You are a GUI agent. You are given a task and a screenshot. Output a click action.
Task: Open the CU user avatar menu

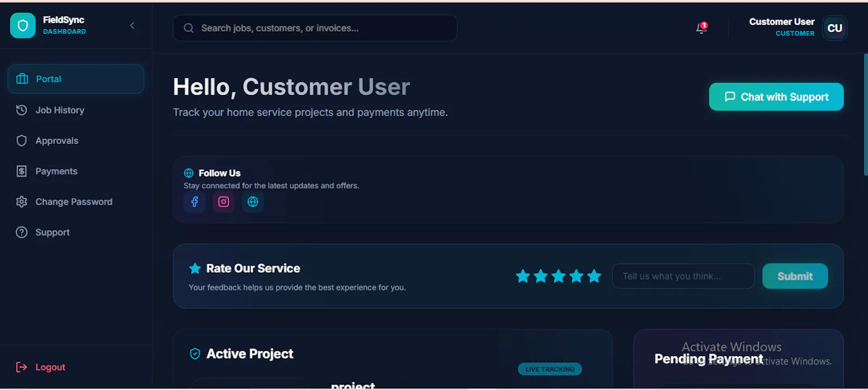click(835, 28)
